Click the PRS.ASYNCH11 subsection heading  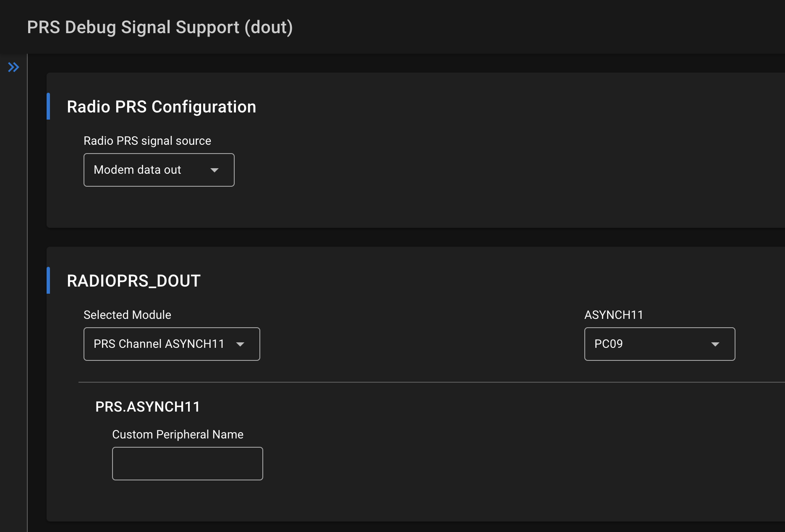tap(148, 406)
